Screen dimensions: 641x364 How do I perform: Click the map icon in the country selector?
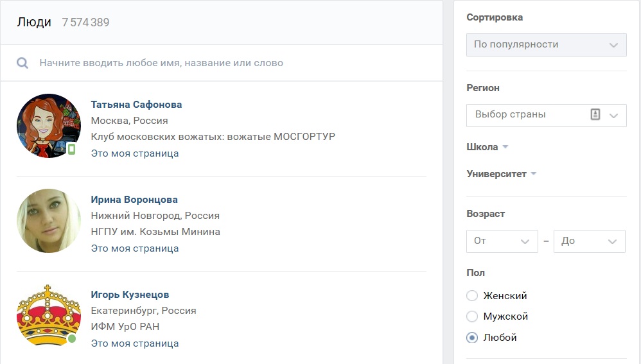[x=595, y=114]
